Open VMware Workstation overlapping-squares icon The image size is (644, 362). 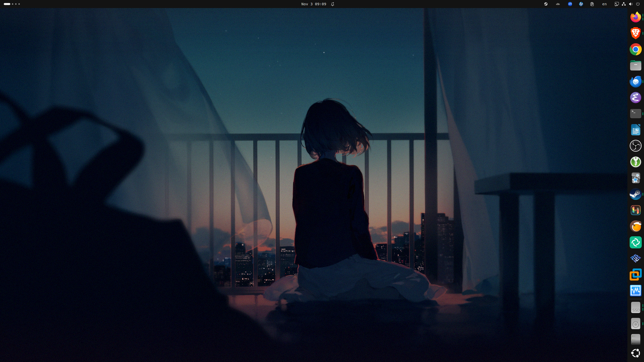(635, 275)
